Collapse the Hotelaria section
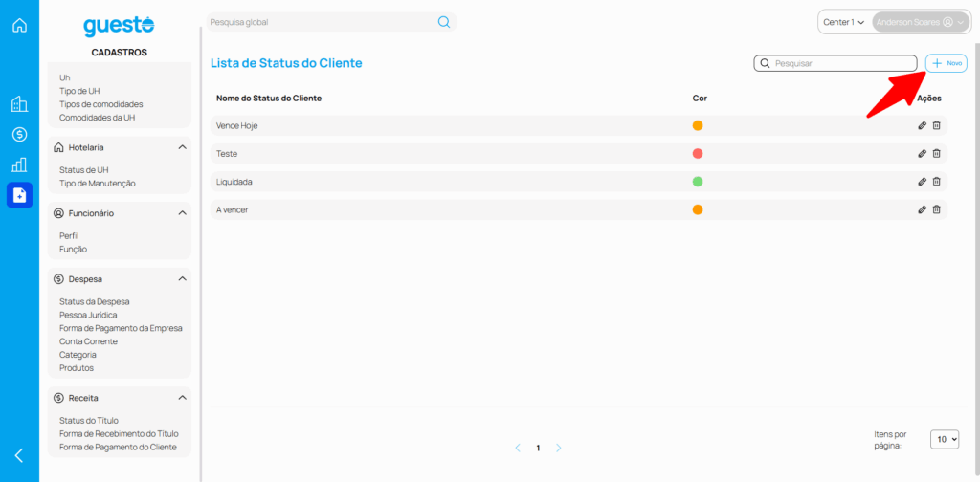 point(182,147)
